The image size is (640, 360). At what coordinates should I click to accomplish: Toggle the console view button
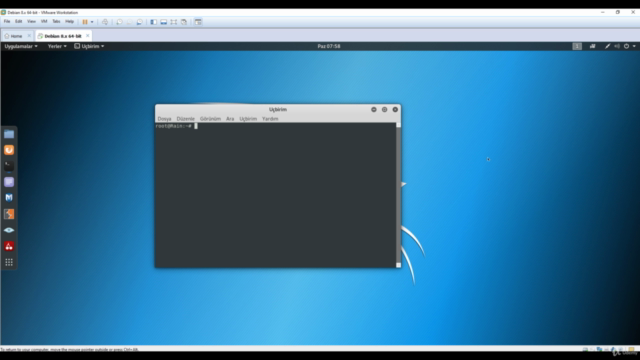[198, 22]
